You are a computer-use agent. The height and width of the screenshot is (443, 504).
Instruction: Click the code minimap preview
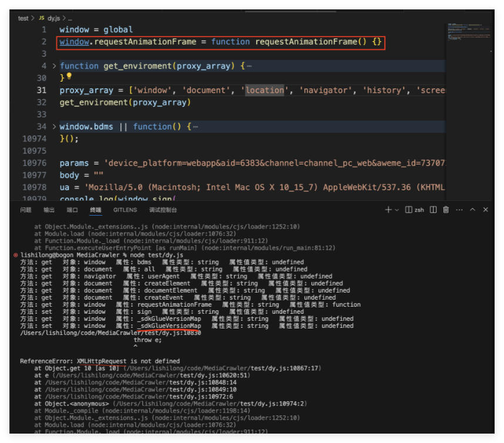coord(469,32)
